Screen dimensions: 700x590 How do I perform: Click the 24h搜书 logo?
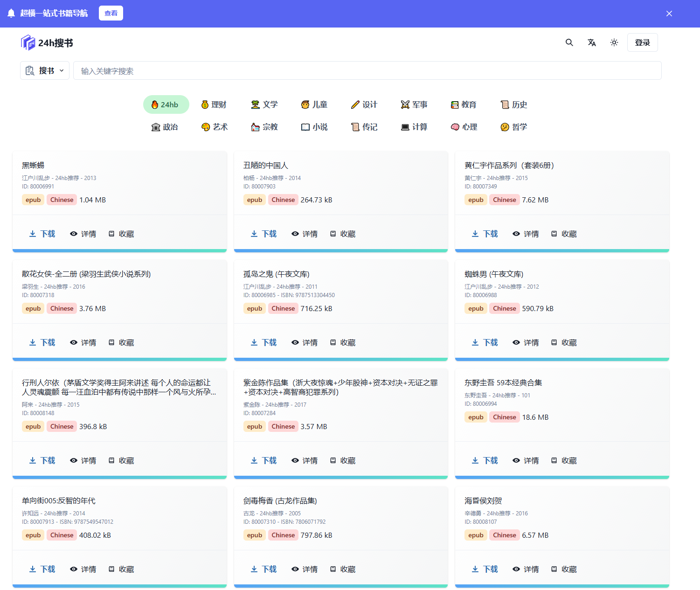[47, 43]
